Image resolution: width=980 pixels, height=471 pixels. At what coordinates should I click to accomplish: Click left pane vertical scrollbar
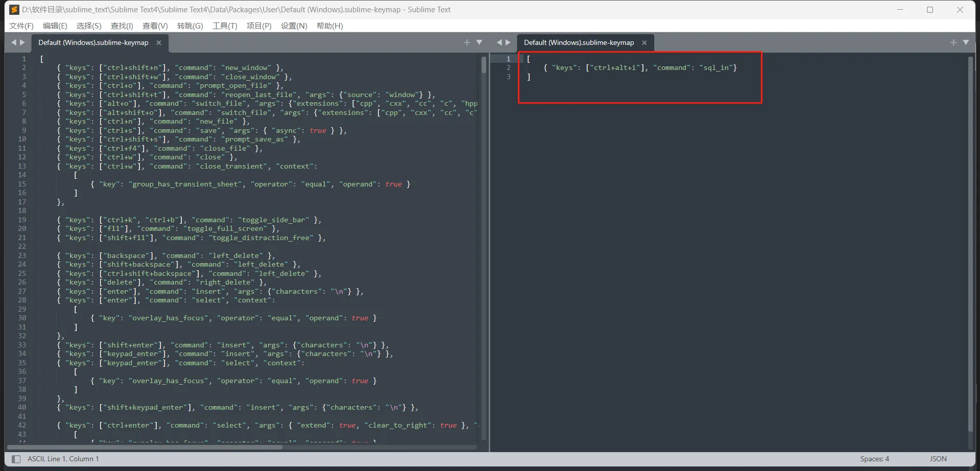(484, 65)
